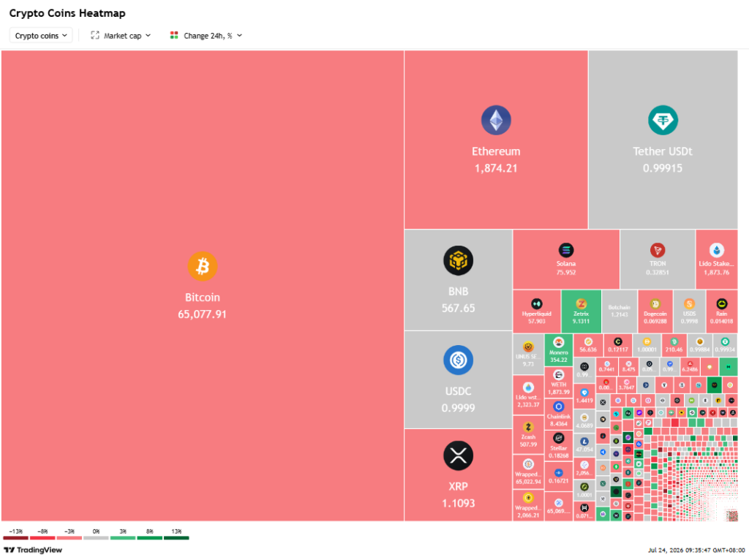Click the Solana price 75.952
Viewport: 749px width, 560px height.
(x=566, y=273)
